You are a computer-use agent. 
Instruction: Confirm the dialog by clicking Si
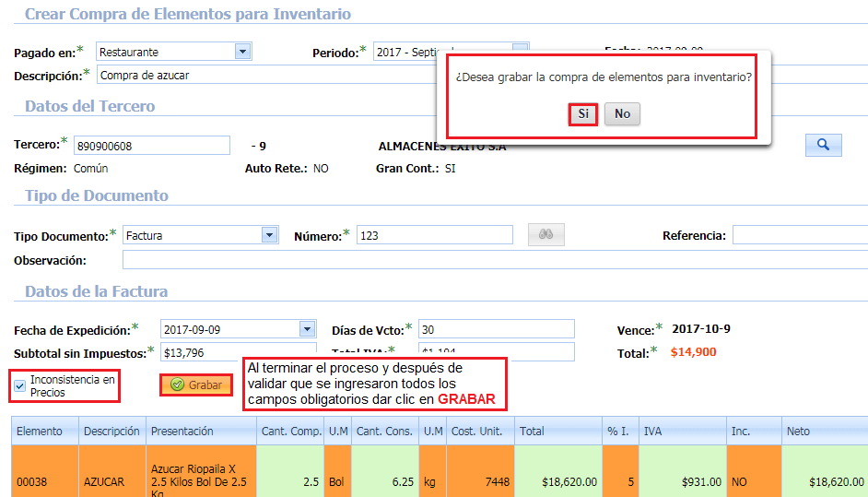[x=583, y=114]
